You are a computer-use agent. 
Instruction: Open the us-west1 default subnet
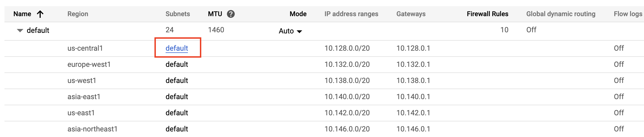177,80
